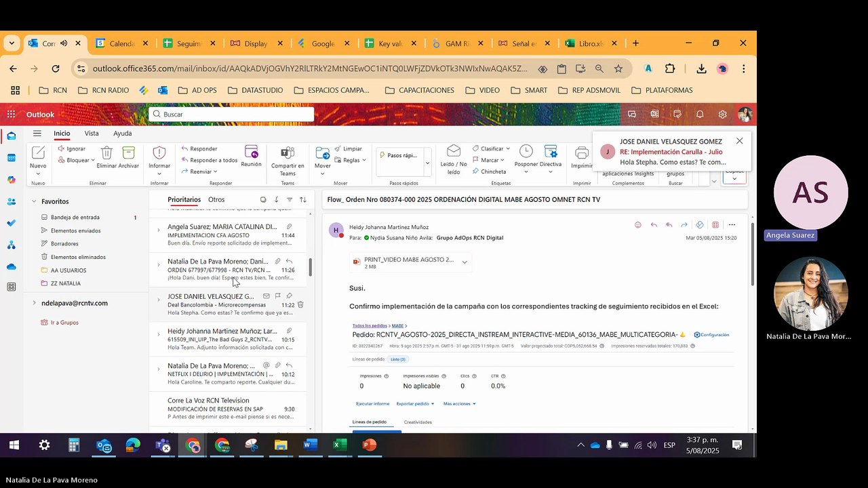Click forward arrow in message header

[684, 225]
